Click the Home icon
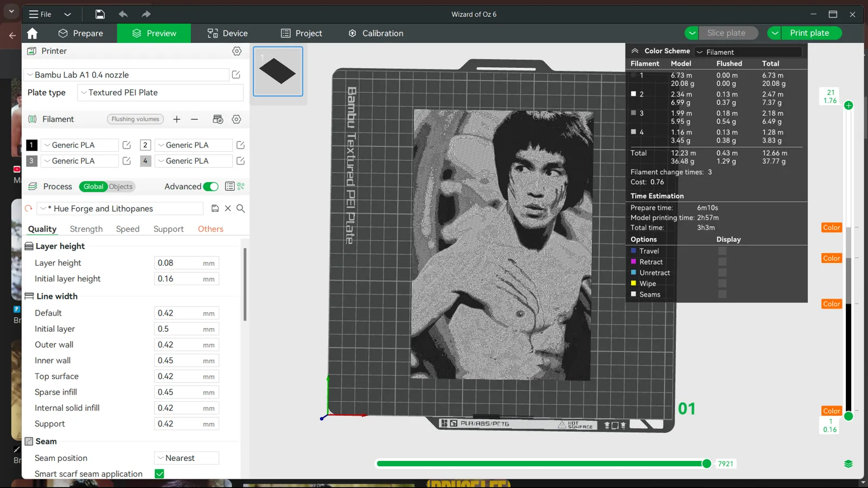 [x=33, y=34]
